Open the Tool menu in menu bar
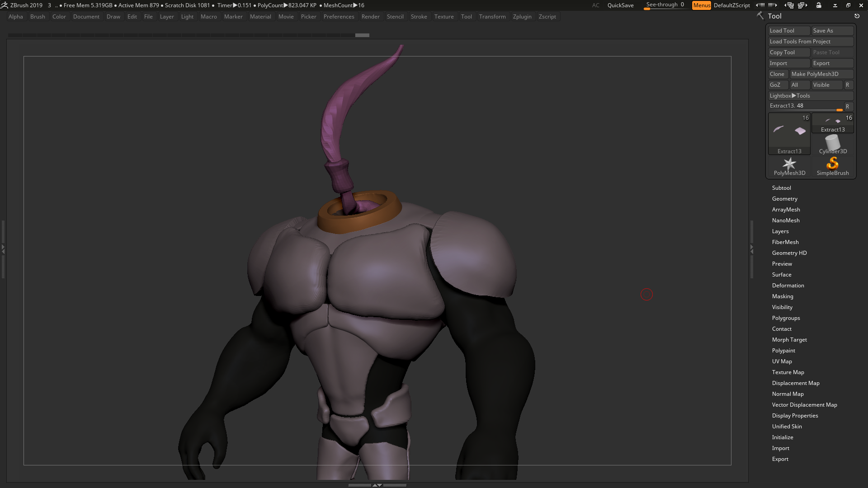Screen dimensions: 868x488 (466, 16)
